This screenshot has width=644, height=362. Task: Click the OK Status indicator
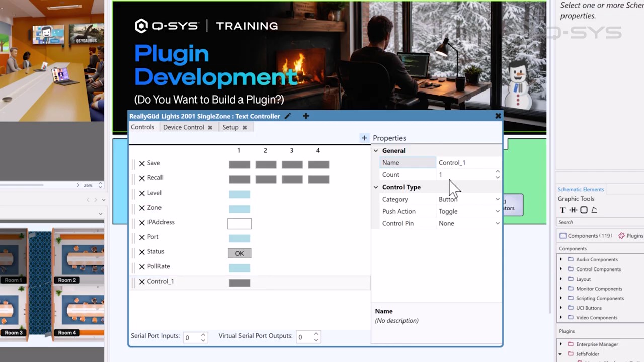click(x=239, y=253)
